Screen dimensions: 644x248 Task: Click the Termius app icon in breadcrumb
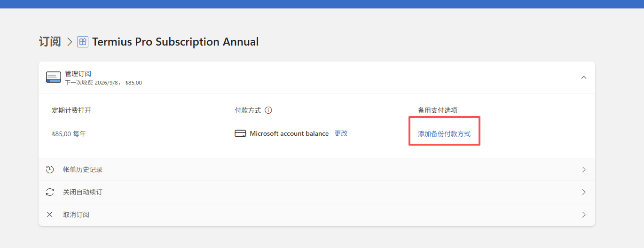pos(83,42)
